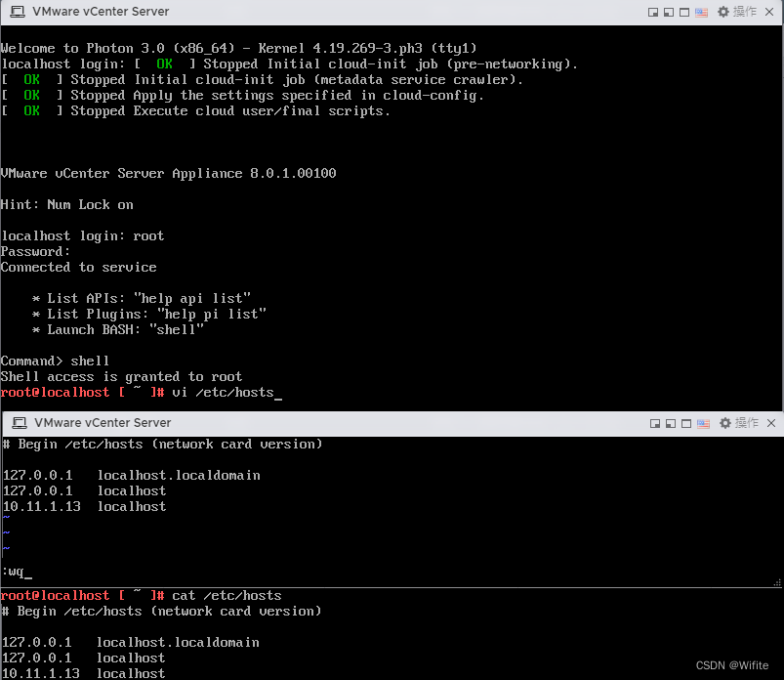Click the red 'root@localhost' prompt before the vi command
This screenshot has height=680, width=784.
click(x=55, y=393)
